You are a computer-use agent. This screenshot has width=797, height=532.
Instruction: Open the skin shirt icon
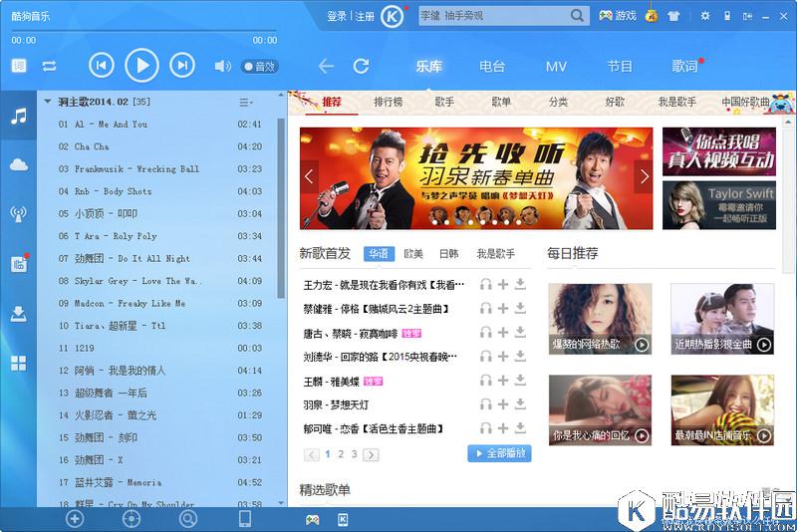point(673,16)
